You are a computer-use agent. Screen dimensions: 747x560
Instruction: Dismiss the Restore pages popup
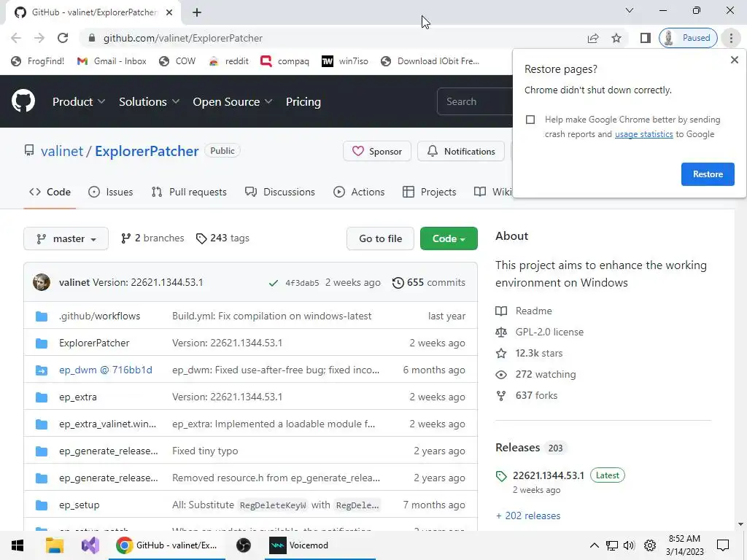tap(734, 60)
